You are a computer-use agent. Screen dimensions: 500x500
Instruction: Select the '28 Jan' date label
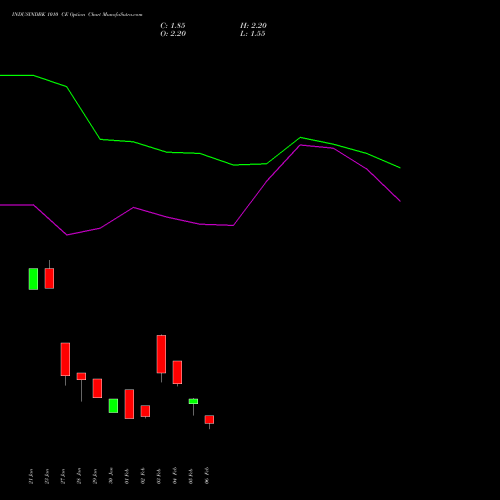(79, 476)
